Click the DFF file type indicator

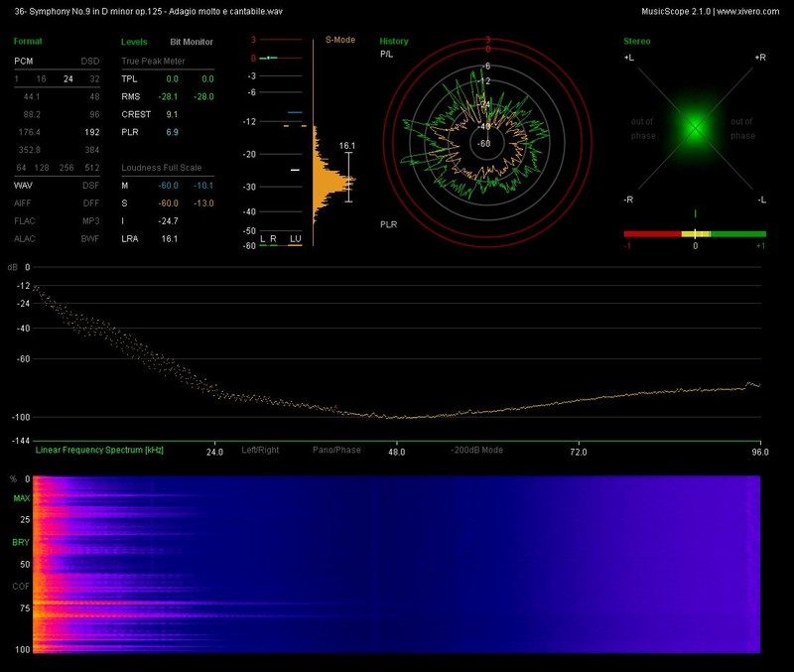[91, 203]
